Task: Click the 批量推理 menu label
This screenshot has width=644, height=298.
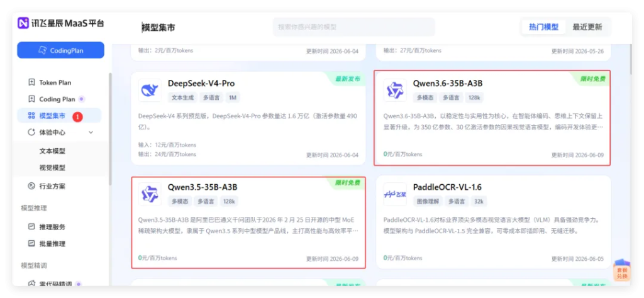Action: [x=52, y=243]
